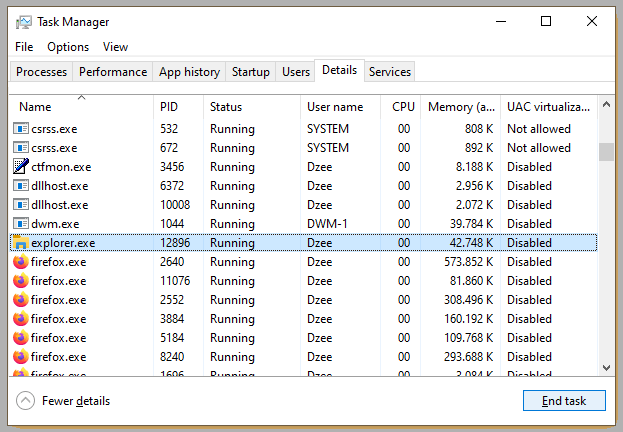Click the 39.784 K memory value
The height and width of the screenshot is (432, 623).
(472, 224)
